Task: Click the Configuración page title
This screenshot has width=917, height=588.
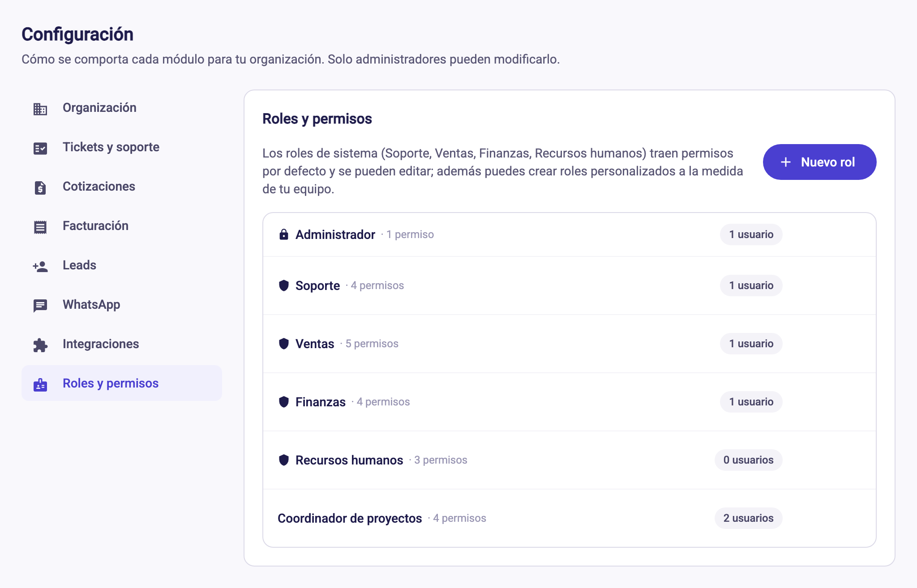Action: (x=77, y=34)
